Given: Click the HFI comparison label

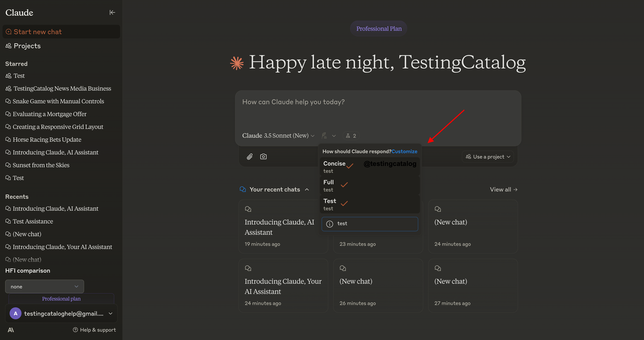Looking at the screenshot, I should (28, 271).
